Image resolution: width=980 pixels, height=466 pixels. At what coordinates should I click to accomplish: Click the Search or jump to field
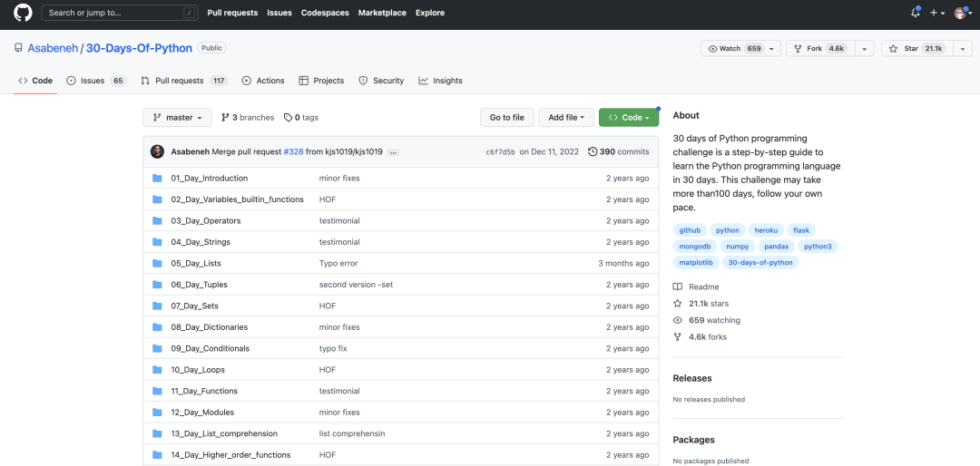pyautogui.click(x=119, y=13)
